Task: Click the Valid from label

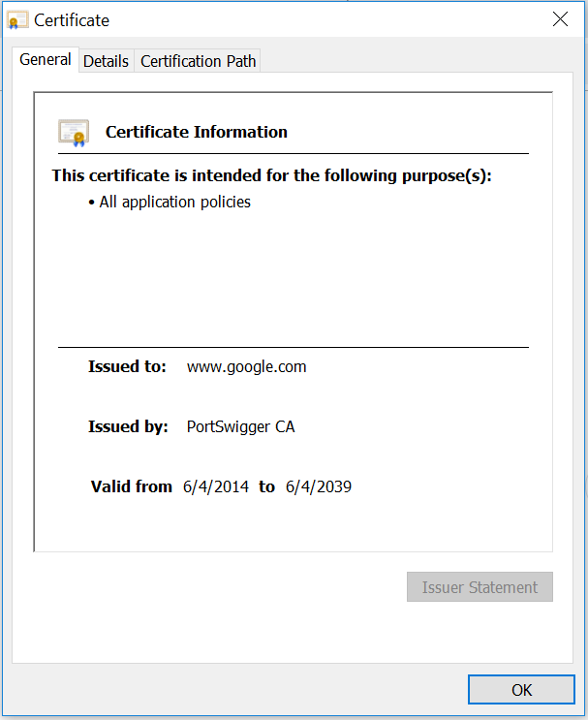Action: coord(131,486)
